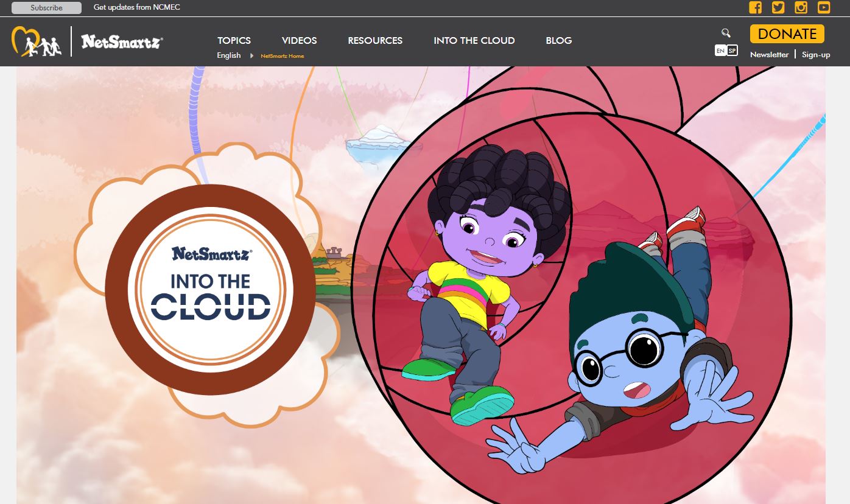The height and width of the screenshot is (504, 850).
Task: Click the NetSmartz Home breadcrumb link
Action: pos(282,56)
